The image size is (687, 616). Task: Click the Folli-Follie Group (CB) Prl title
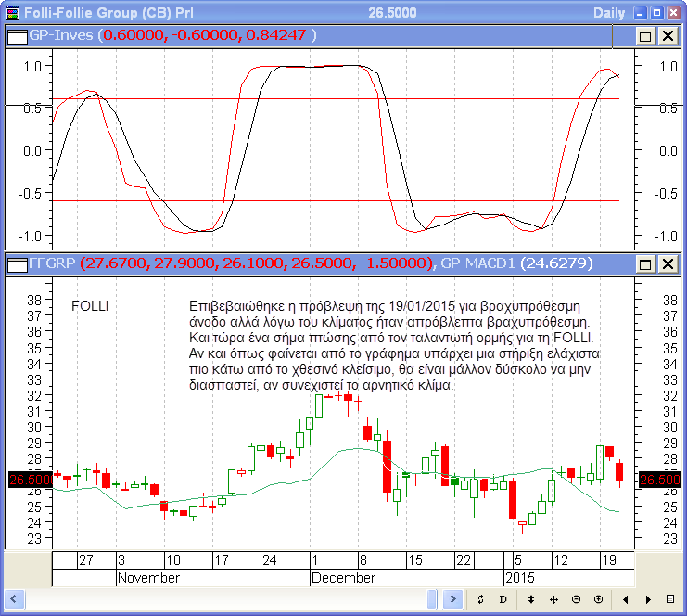point(108,13)
